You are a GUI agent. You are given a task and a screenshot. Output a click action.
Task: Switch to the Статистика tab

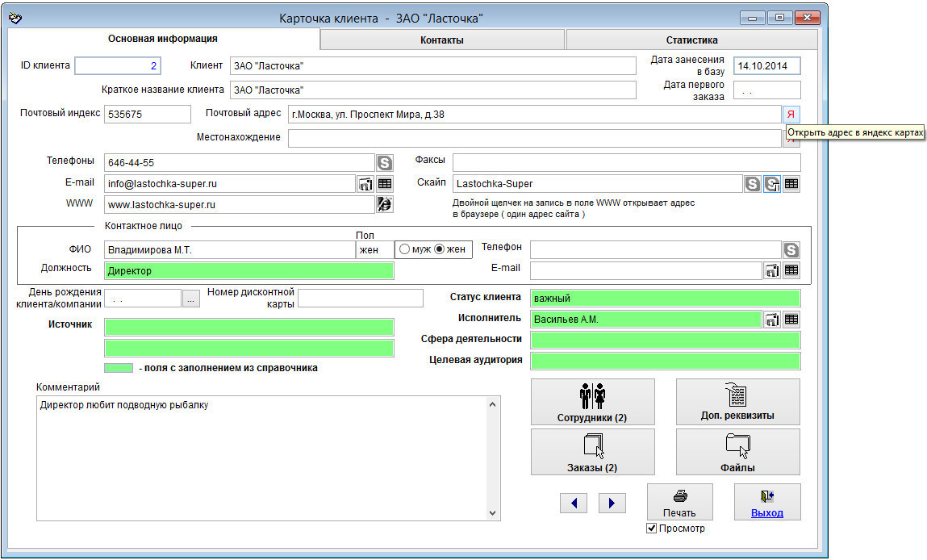pos(691,40)
